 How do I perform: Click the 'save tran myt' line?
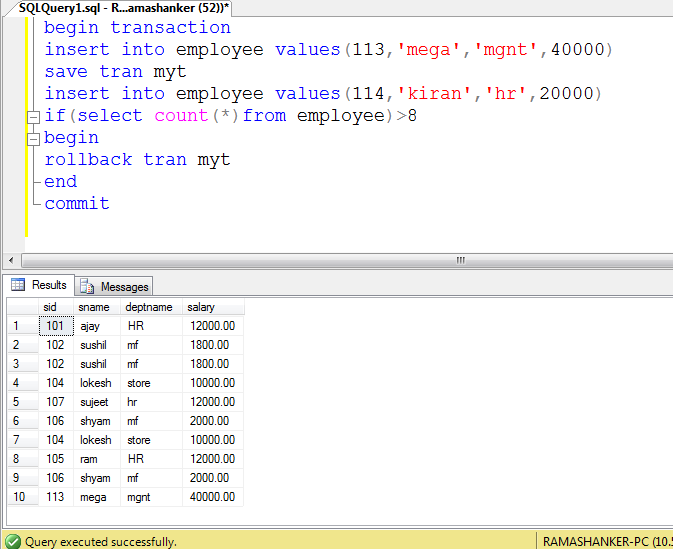[115, 72]
